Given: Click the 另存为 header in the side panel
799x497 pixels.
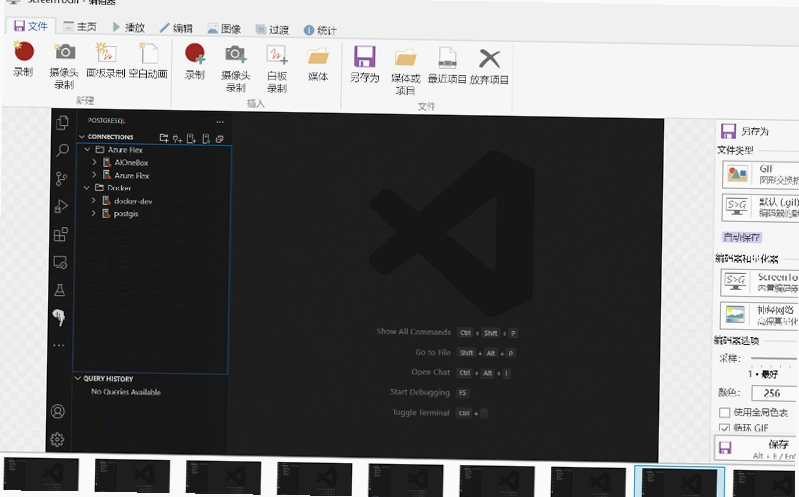Looking at the screenshot, I should tap(745, 131).
